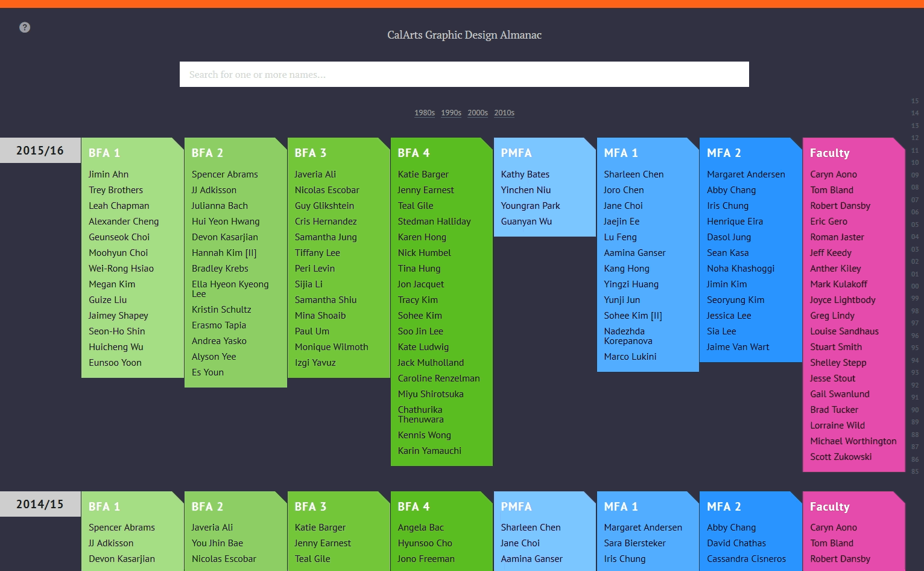Select the name Angela Bac
The image size is (924, 571).
click(x=421, y=528)
